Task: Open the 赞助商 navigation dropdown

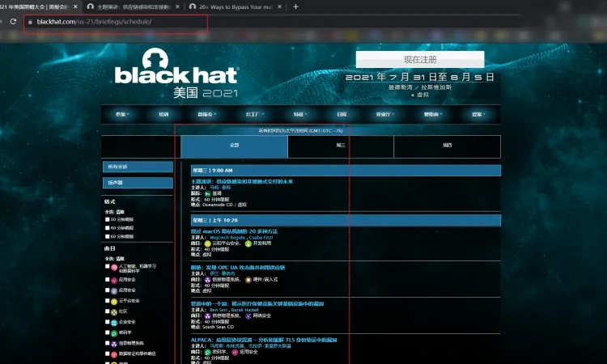Action: click(x=433, y=115)
